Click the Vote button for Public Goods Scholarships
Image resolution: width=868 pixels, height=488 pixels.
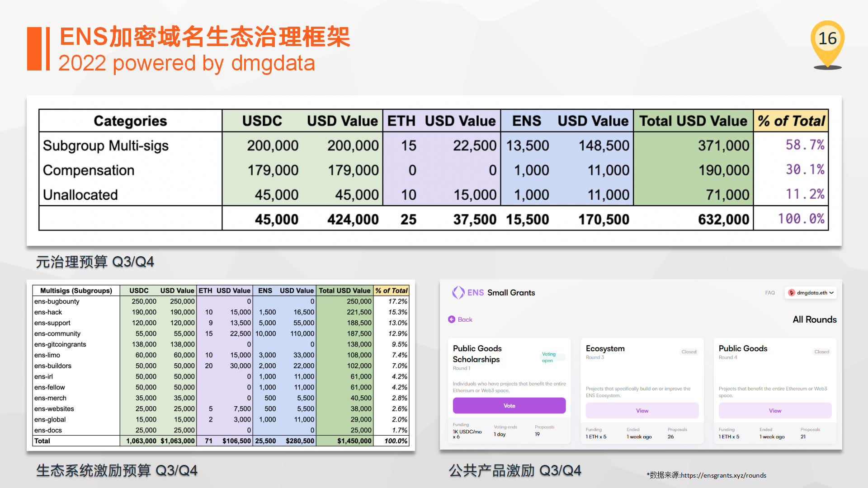click(509, 406)
